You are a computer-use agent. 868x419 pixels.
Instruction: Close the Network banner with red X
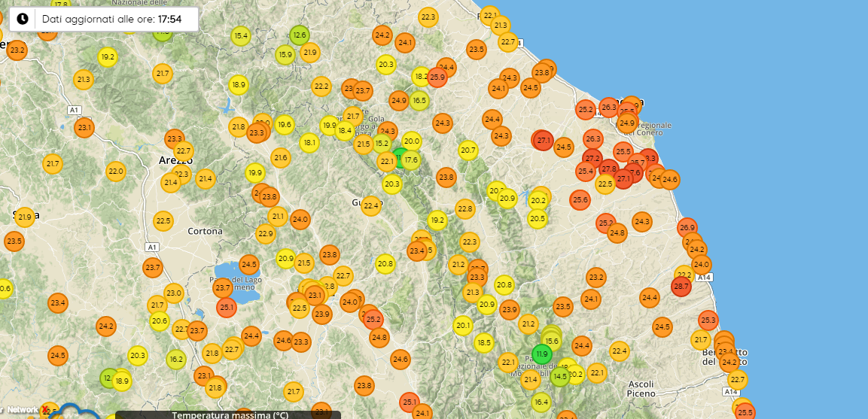(x=45, y=408)
